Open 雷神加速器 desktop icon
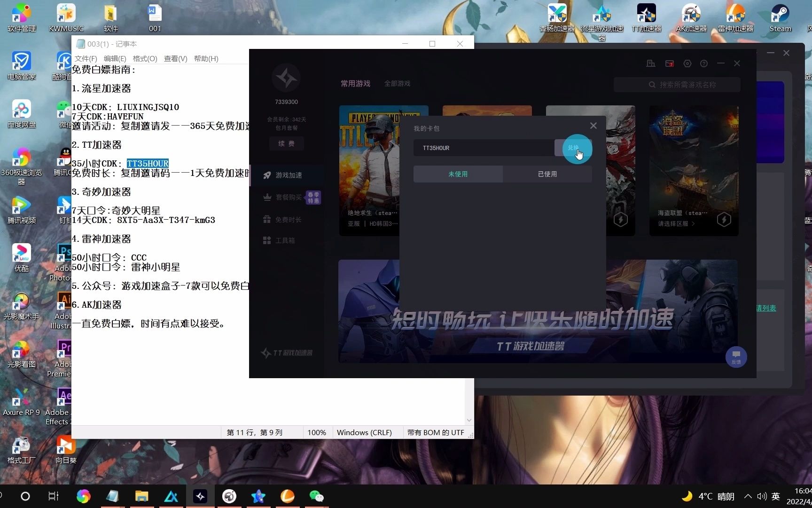 [736, 18]
